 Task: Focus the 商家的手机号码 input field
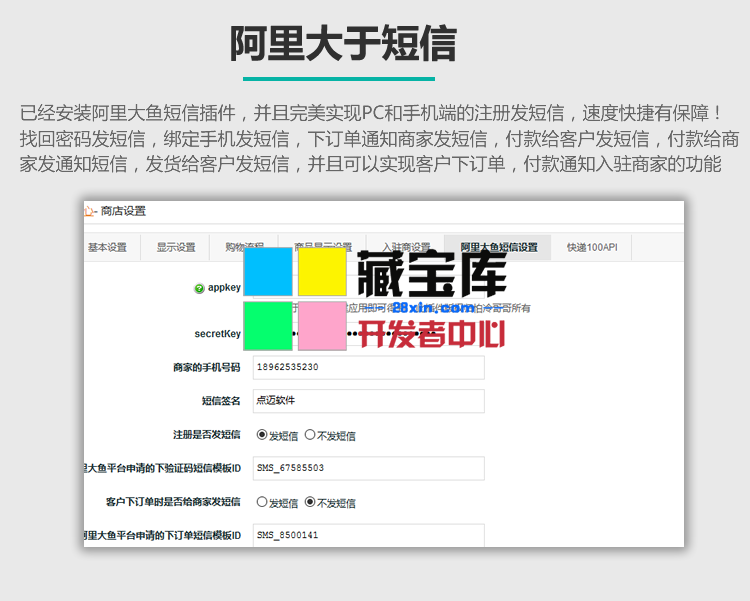click(368, 367)
